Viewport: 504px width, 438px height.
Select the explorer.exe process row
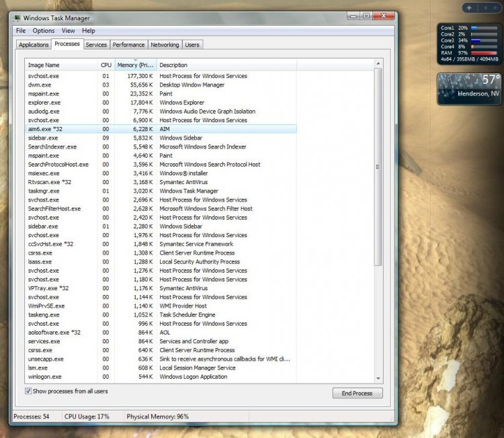click(44, 103)
